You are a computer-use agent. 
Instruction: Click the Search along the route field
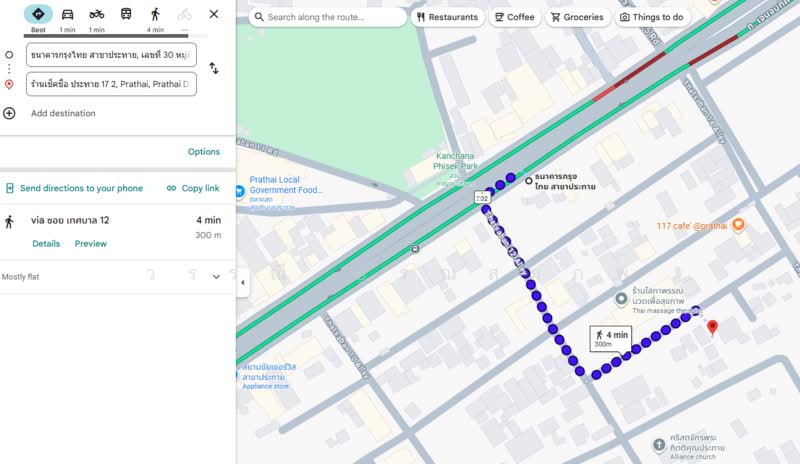328,17
